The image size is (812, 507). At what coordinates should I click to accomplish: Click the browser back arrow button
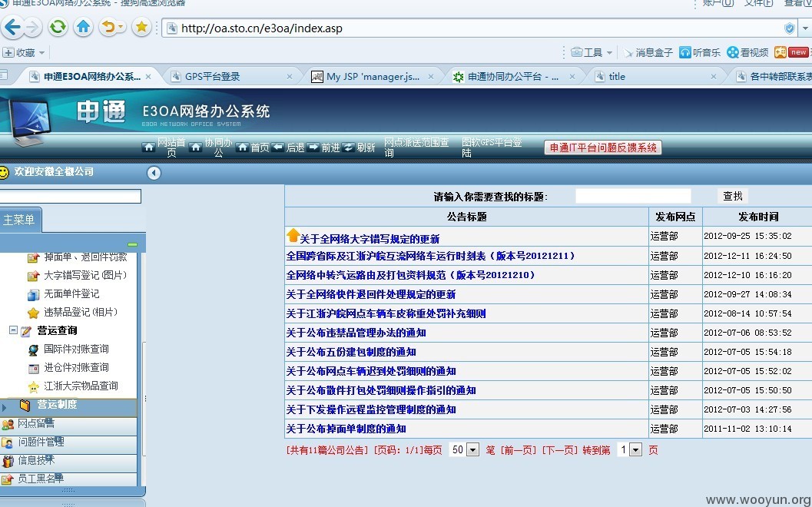(12, 27)
